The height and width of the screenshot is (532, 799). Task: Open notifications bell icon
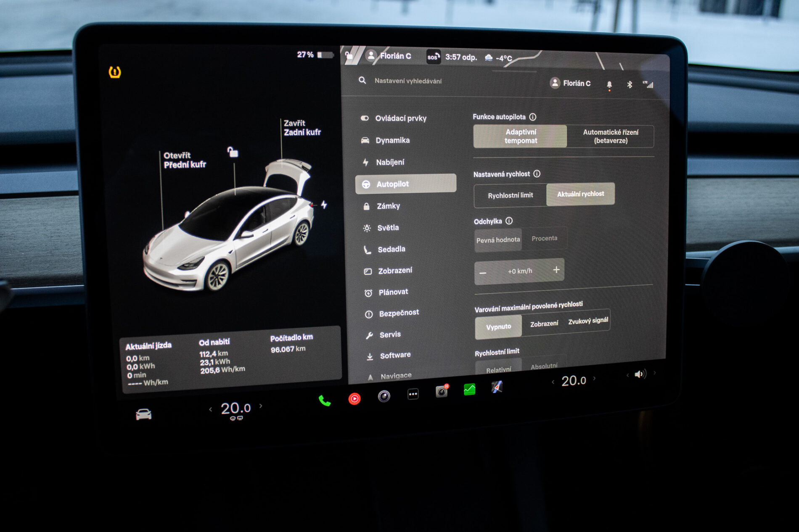pyautogui.click(x=609, y=85)
